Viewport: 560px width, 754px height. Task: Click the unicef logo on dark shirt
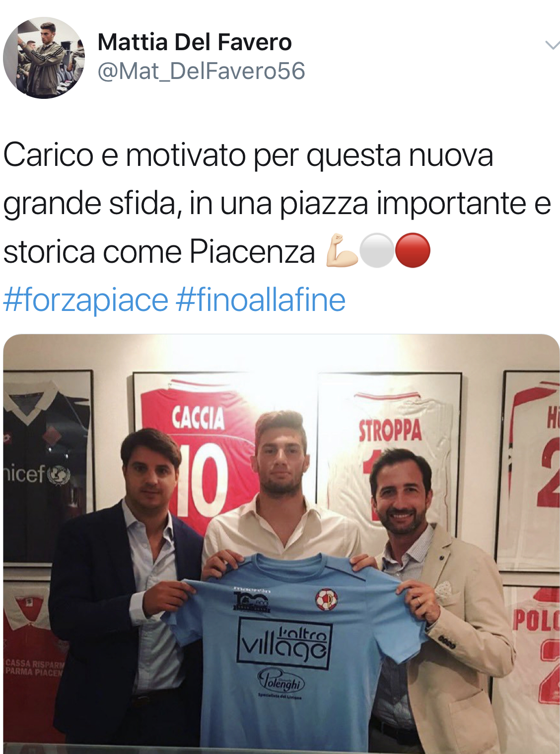(x=37, y=474)
